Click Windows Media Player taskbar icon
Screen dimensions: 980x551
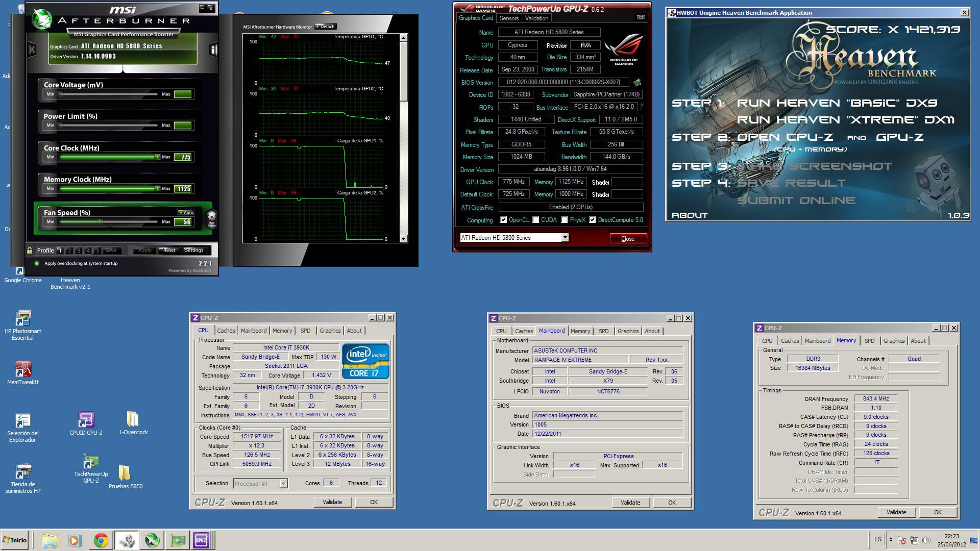(75, 540)
